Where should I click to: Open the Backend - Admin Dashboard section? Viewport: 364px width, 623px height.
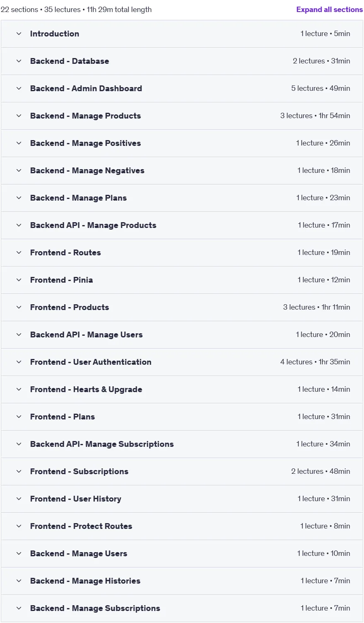pyautogui.click(x=182, y=88)
